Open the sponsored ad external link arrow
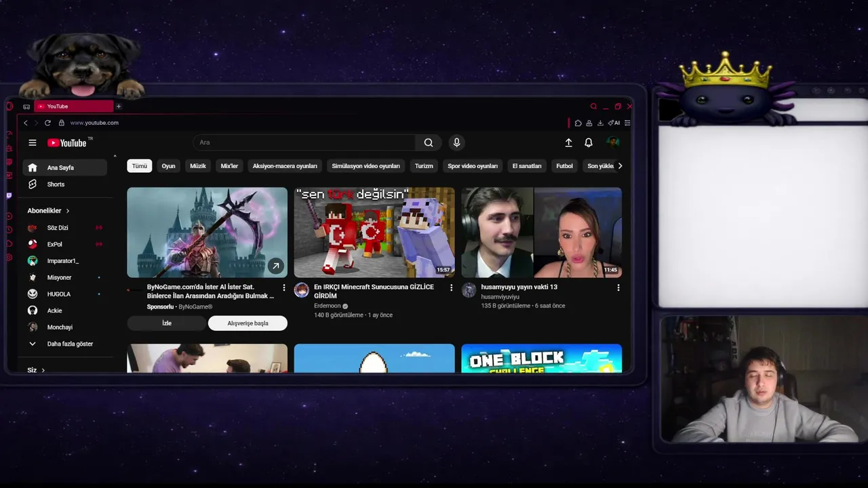This screenshot has width=868, height=488. tap(275, 266)
